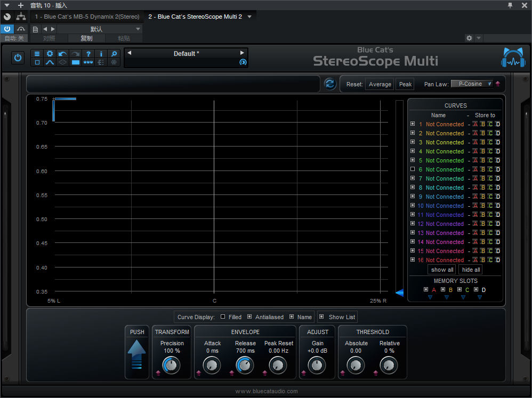This screenshot has height=398, width=532.
Task: Store curve 8 to slot D
Action: point(498,188)
